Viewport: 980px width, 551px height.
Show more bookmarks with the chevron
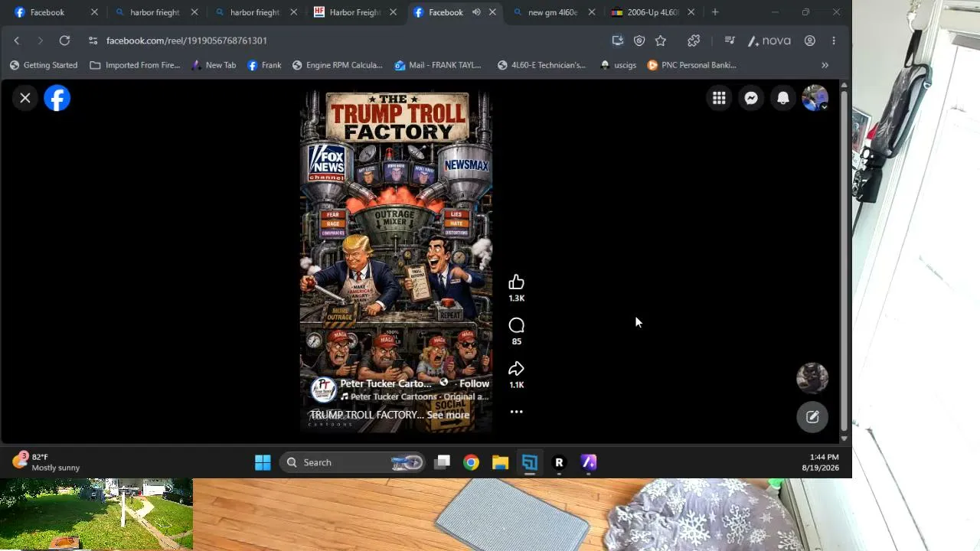click(x=825, y=65)
